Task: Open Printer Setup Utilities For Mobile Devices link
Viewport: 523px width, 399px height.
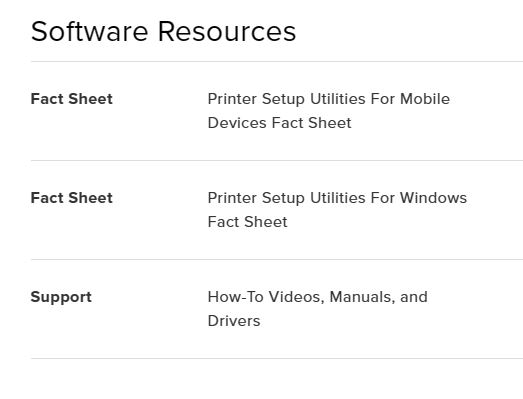Action: tap(329, 111)
